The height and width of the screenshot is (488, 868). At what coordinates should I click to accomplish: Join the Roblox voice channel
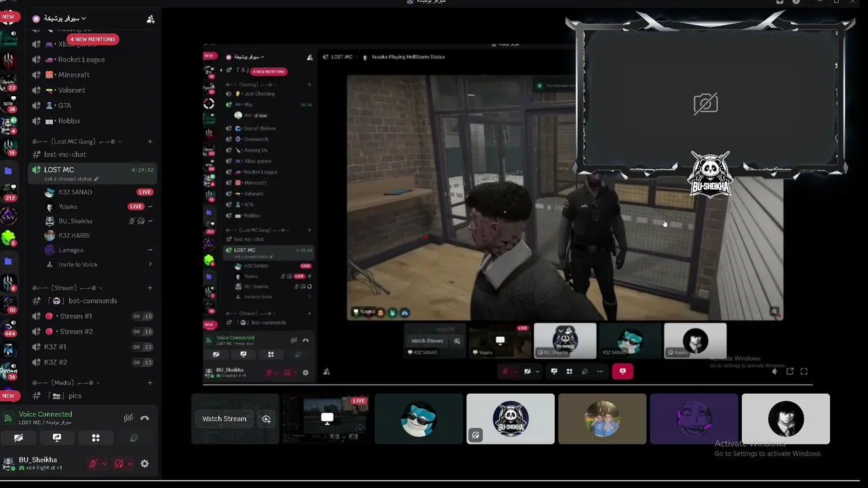pos(92,121)
